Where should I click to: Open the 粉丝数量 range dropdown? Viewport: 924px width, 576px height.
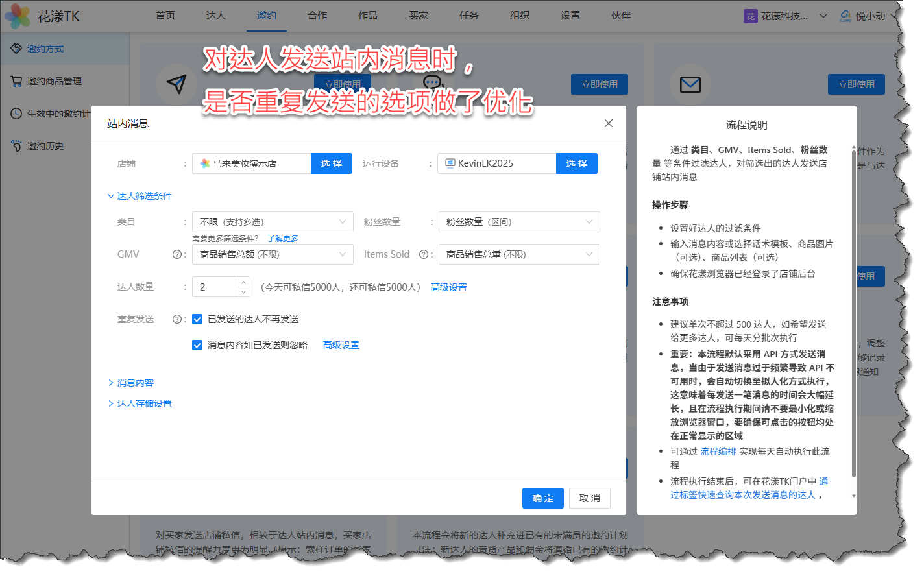point(519,222)
